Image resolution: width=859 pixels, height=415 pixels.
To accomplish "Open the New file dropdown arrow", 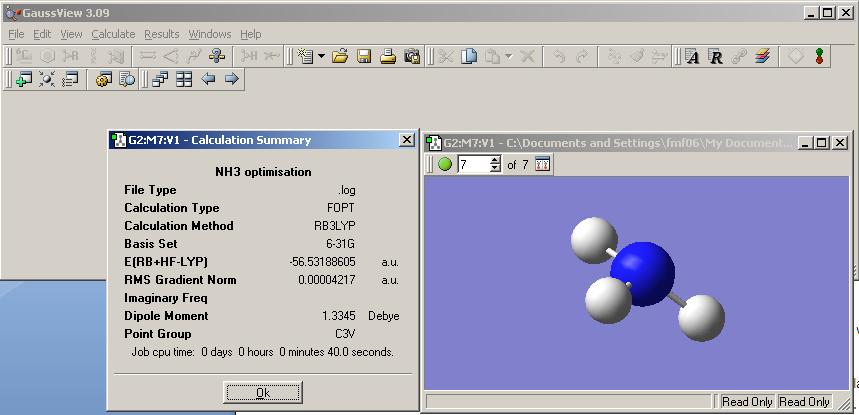I will [321, 57].
